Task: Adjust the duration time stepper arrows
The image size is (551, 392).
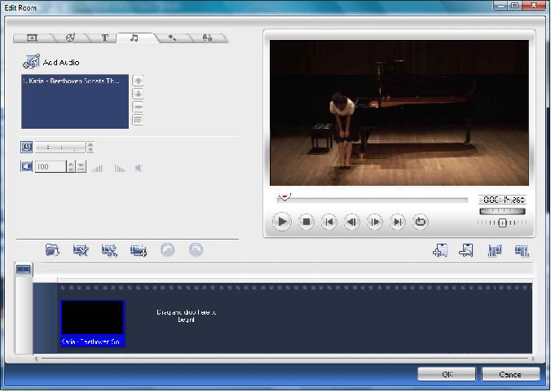Action: [90, 148]
